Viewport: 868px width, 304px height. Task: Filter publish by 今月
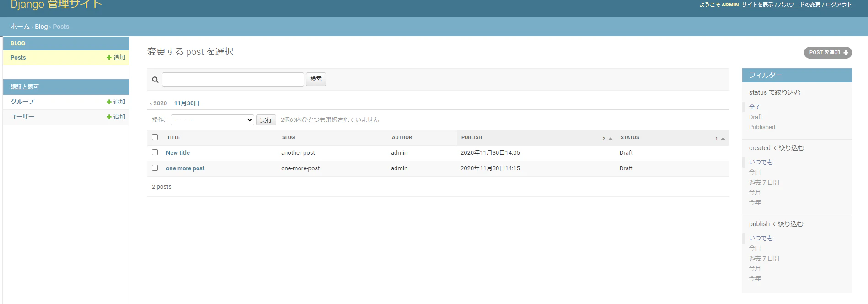point(755,269)
